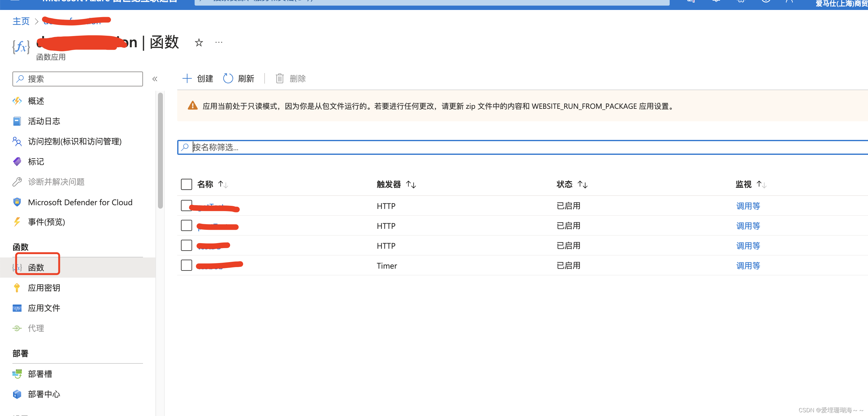
Task: Click the Refresh (刷新) icon button
Action: coord(228,79)
